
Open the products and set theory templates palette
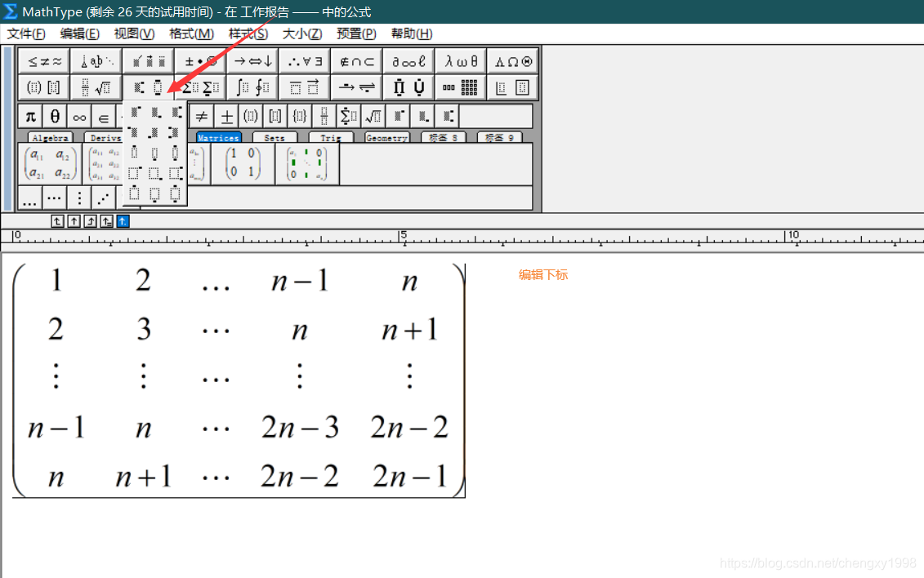point(408,87)
